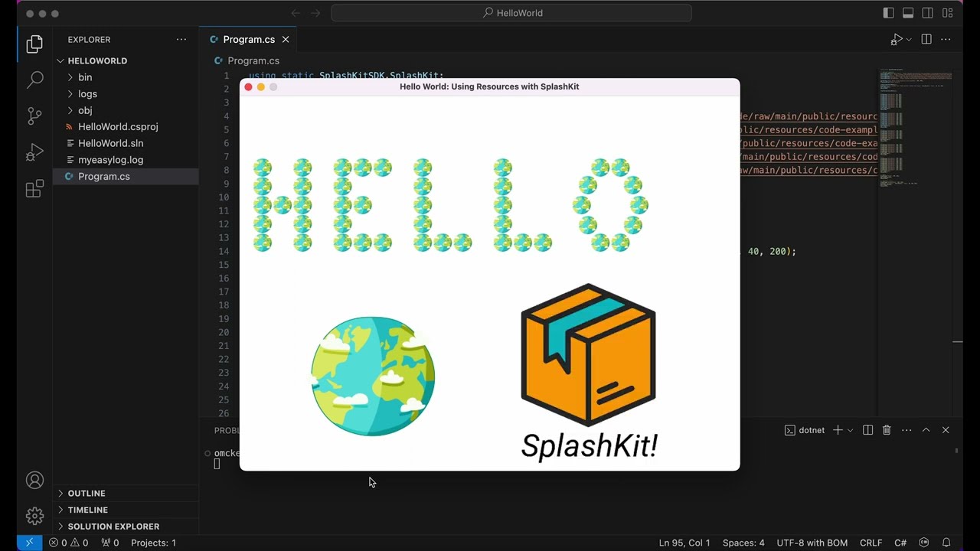Expand the SOLUTION EXPLORER section
Viewport: 980px width, 551px height.
pos(126,527)
